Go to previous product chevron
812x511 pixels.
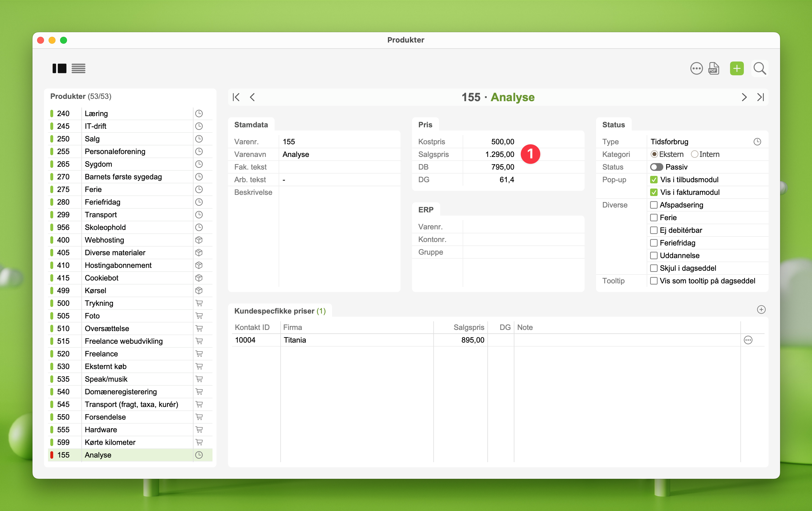pyautogui.click(x=252, y=97)
